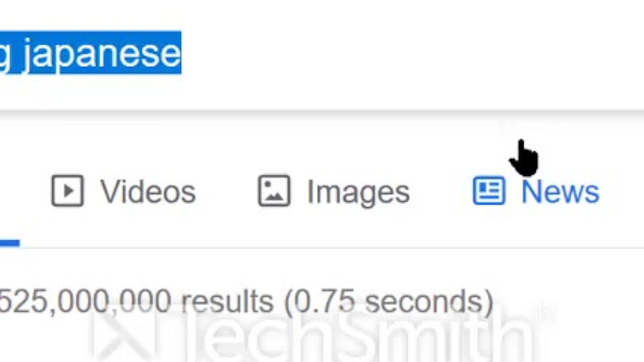This screenshot has width=644, height=362.
Task: Click the "525,000,000" result count number
Action: [86, 302]
